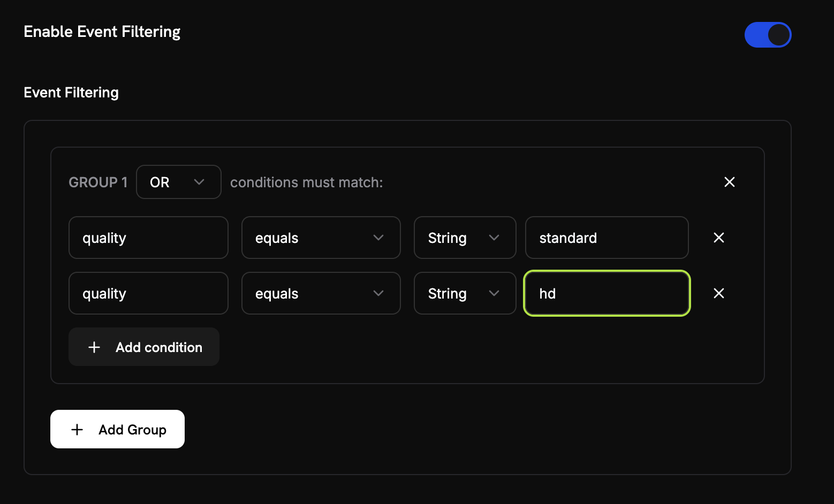
Task: Remove the hd condition via its X icon
Action: [719, 293]
